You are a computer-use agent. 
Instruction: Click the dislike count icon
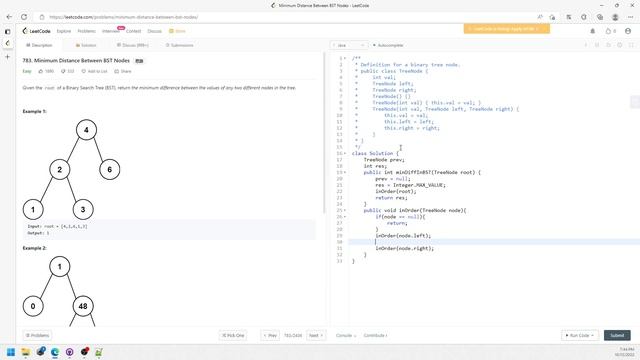click(x=63, y=71)
